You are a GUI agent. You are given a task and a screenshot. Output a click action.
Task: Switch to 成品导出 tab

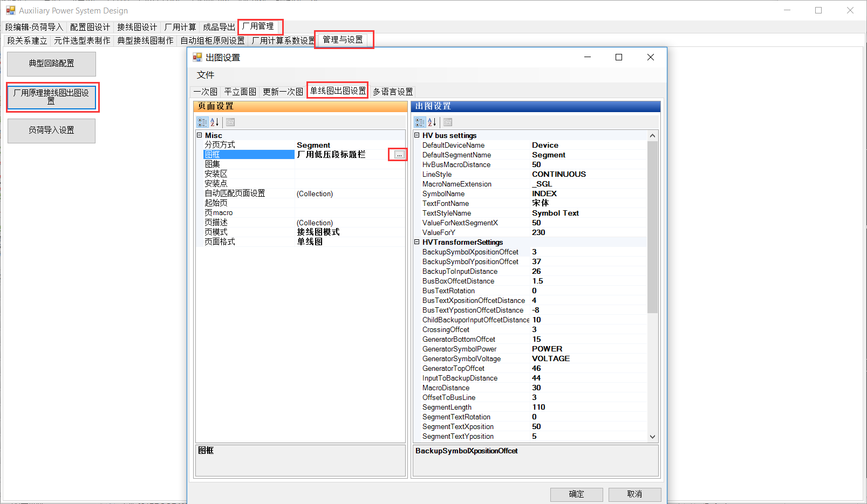219,27
